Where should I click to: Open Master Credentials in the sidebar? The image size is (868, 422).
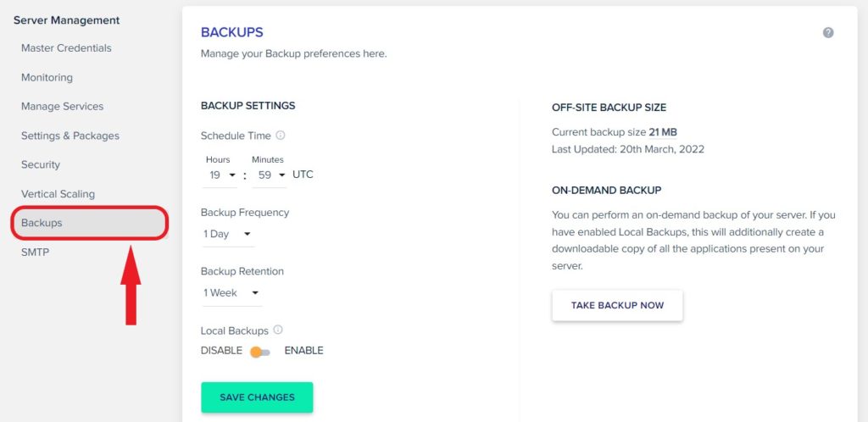point(66,48)
